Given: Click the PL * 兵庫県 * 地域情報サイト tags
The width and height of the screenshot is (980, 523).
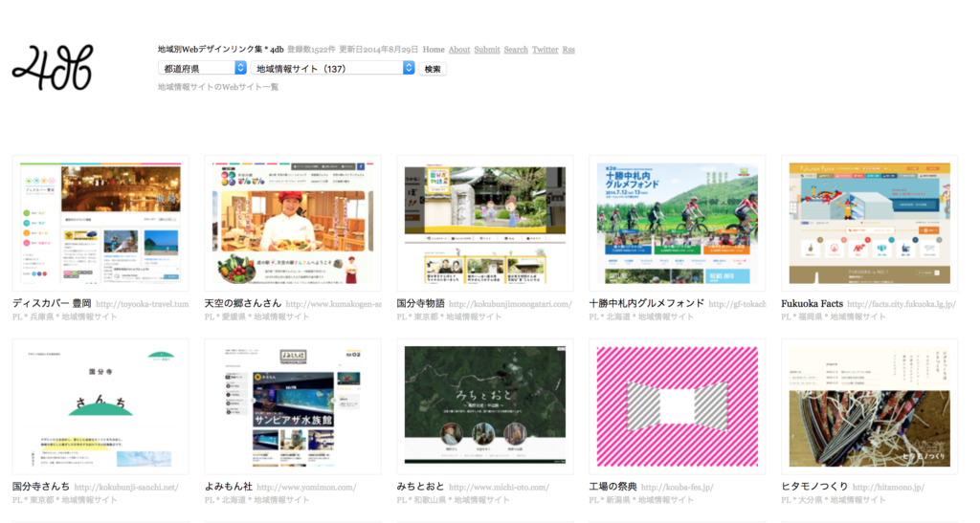Looking at the screenshot, I should (x=64, y=317).
